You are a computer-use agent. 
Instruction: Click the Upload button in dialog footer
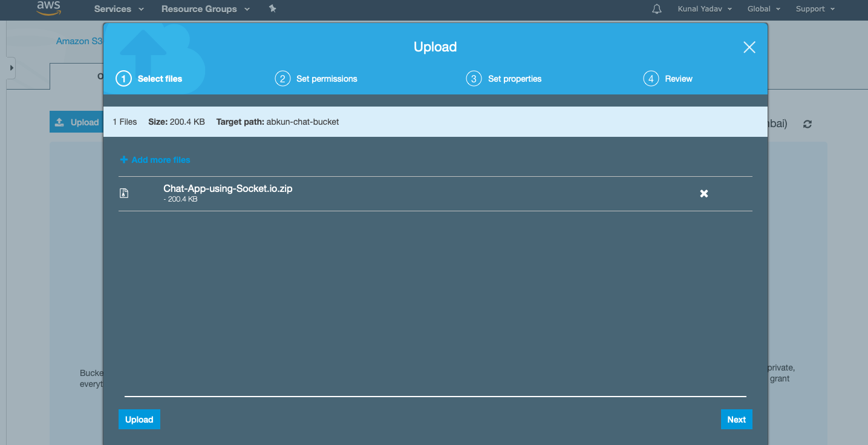(139, 420)
